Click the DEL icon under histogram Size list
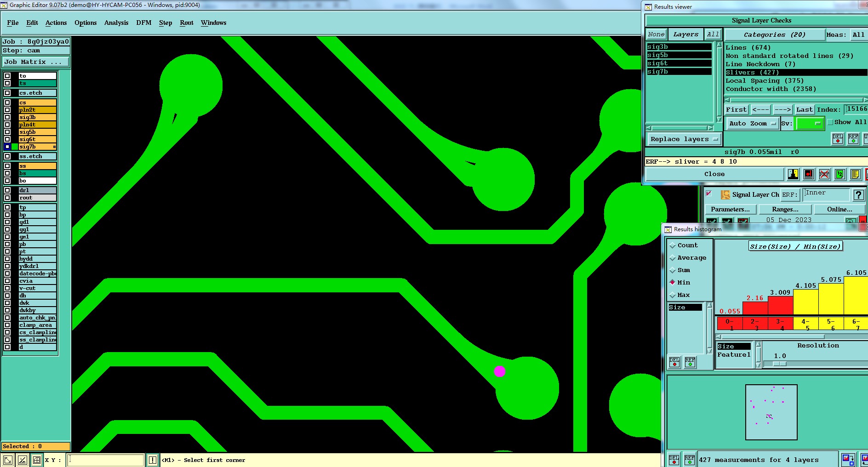The width and height of the screenshot is (868, 467). (674, 362)
